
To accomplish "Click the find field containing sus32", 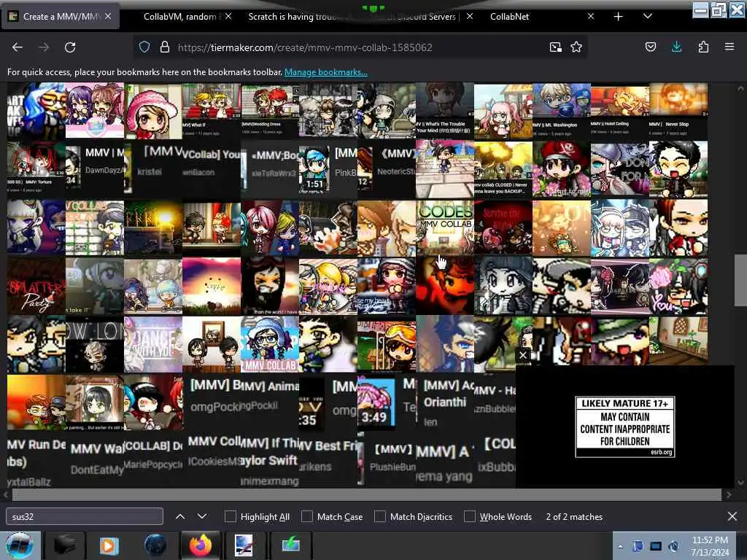I will tap(85, 517).
